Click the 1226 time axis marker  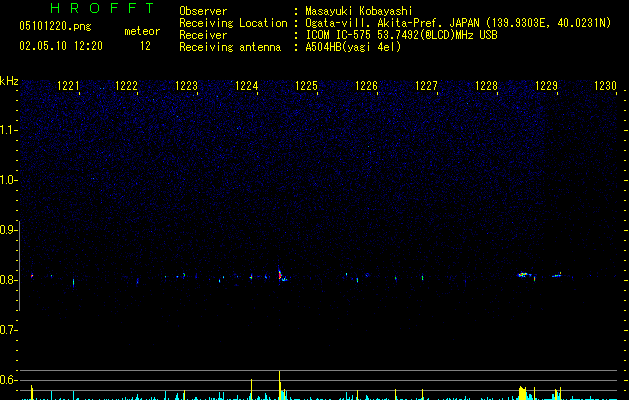coord(367,86)
